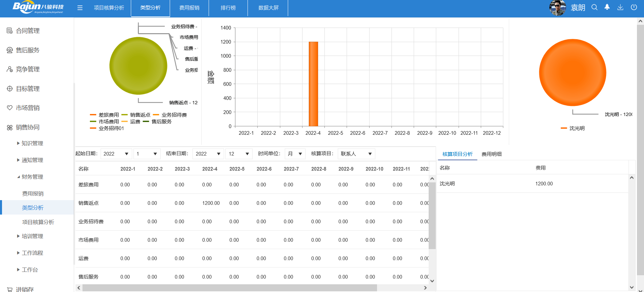Open the 排行榜 top tab
This screenshot has width=644, height=292.
228,8
